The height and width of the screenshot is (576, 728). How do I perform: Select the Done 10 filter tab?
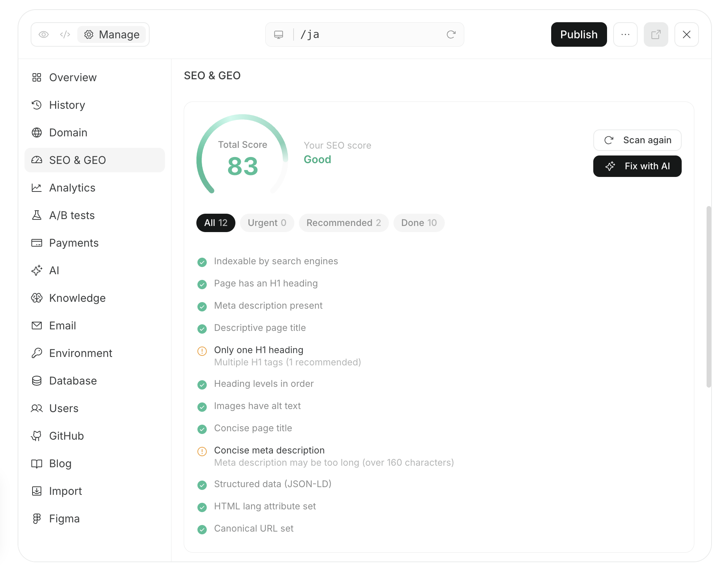click(419, 223)
